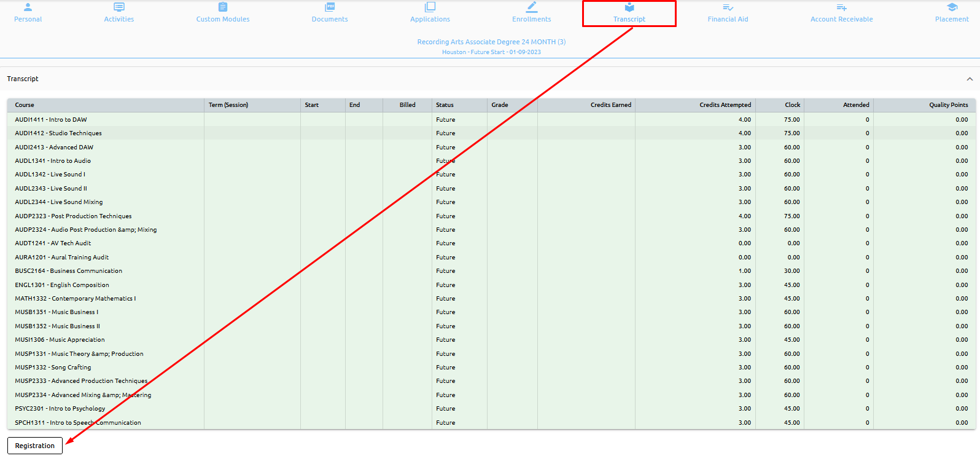This screenshot has width=980, height=461.
Task: Click the Custom Modules clipboard icon
Action: point(223,7)
